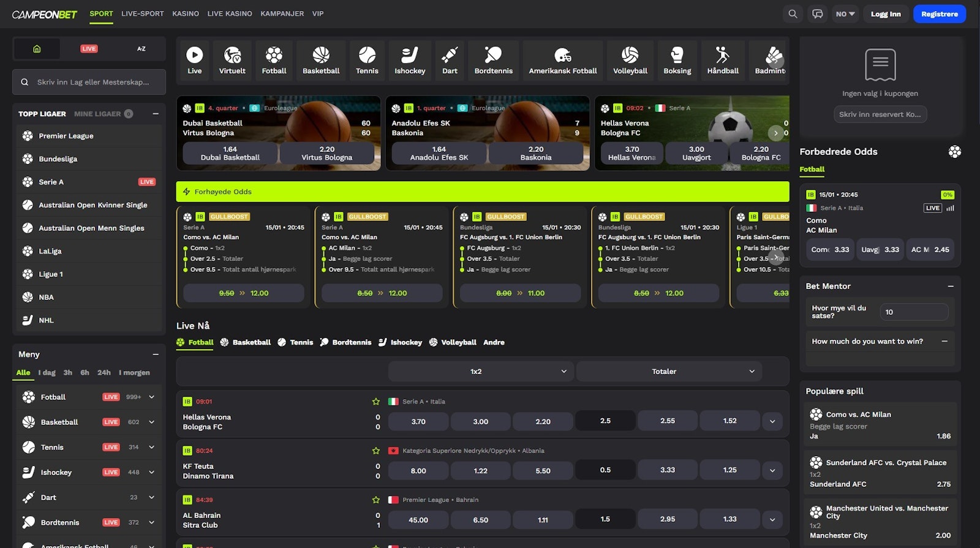This screenshot has width=980, height=548.
Task: Open the Totaler market dropdown
Action: pyautogui.click(x=669, y=372)
